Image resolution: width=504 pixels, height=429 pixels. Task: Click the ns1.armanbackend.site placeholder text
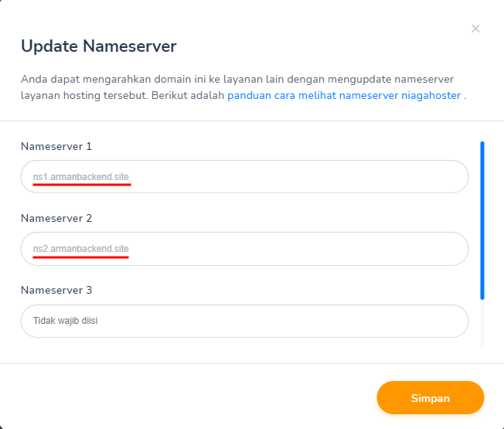point(81,177)
